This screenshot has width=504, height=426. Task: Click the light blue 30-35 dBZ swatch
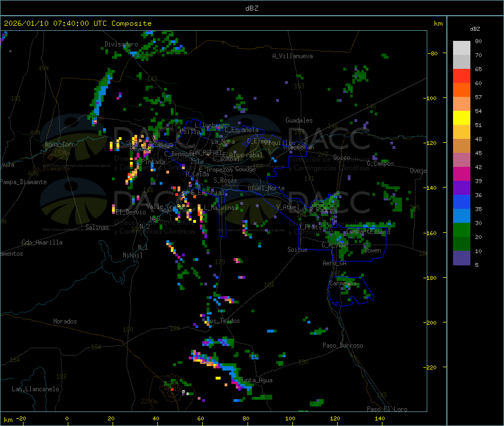point(461,216)
